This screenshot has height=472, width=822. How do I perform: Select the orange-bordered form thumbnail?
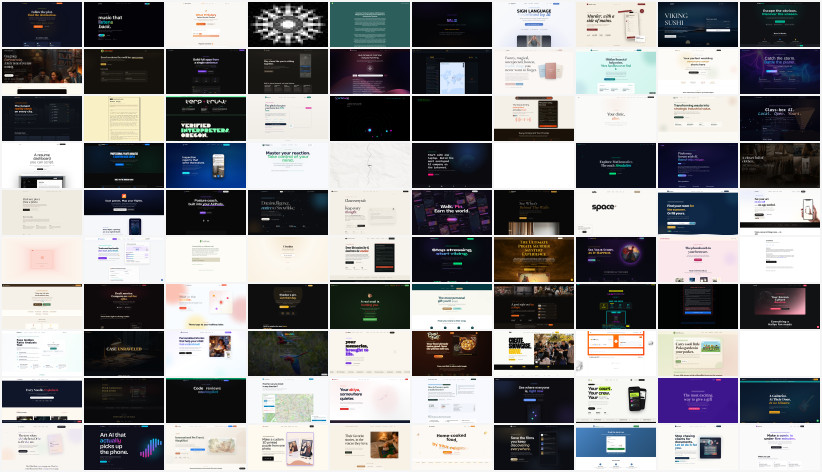[x=616, y=353]
